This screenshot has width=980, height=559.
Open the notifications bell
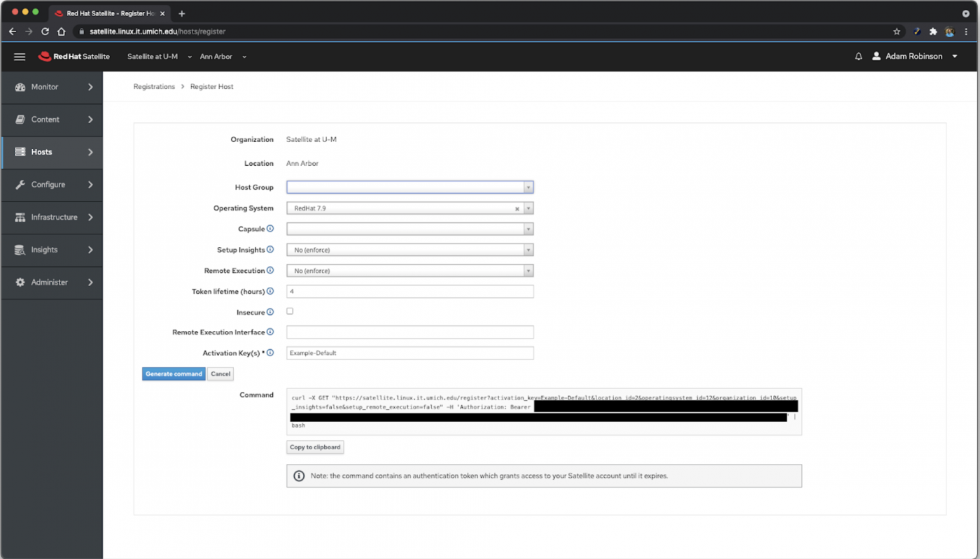[858, 57]
